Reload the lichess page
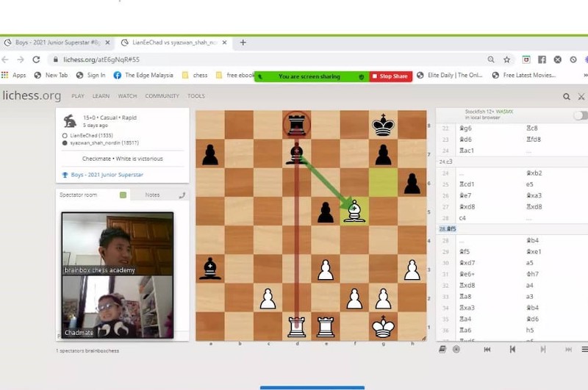The width and height of the screenshot is (588, 390). (x=36, y=59)
